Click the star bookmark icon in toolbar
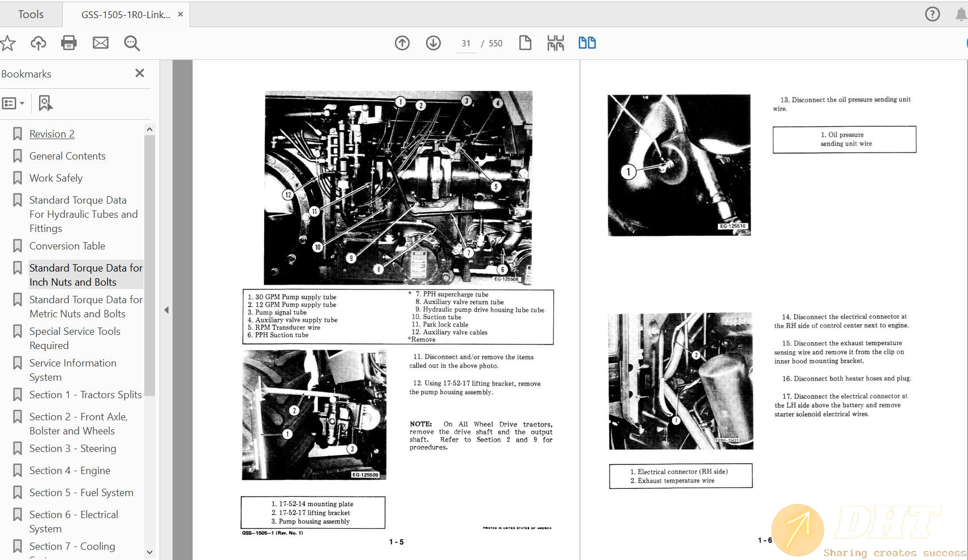The image size is (968, 560). 7,43
